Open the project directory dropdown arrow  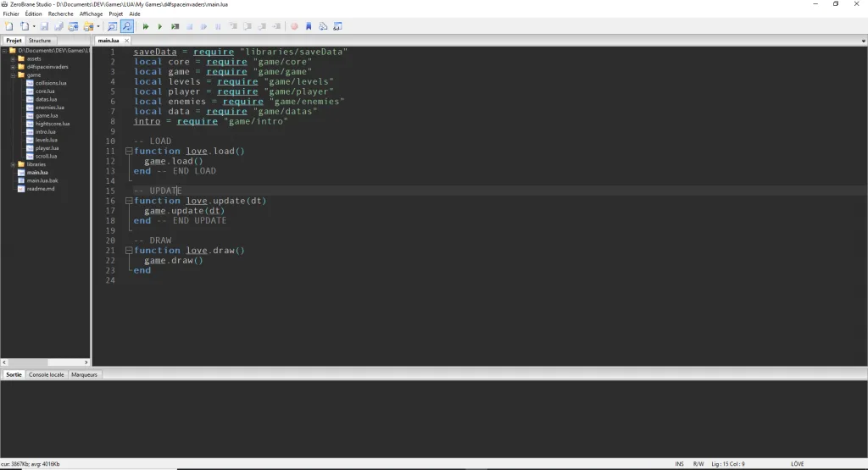(97, 26)
